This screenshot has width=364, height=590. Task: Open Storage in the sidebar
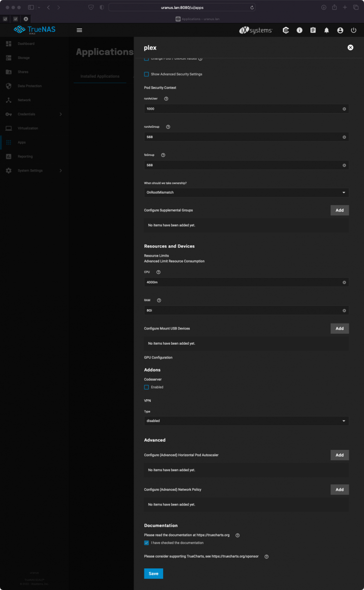(24, 58)
